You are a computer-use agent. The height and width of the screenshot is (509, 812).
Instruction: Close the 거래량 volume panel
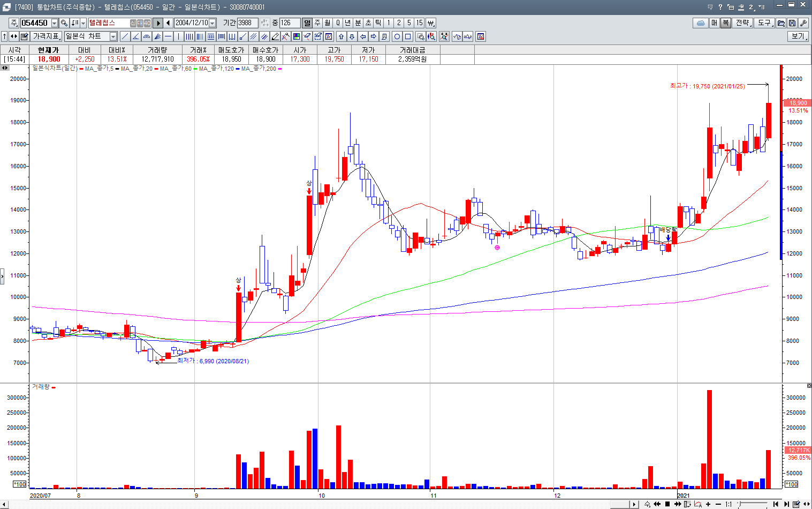[809, 386]
